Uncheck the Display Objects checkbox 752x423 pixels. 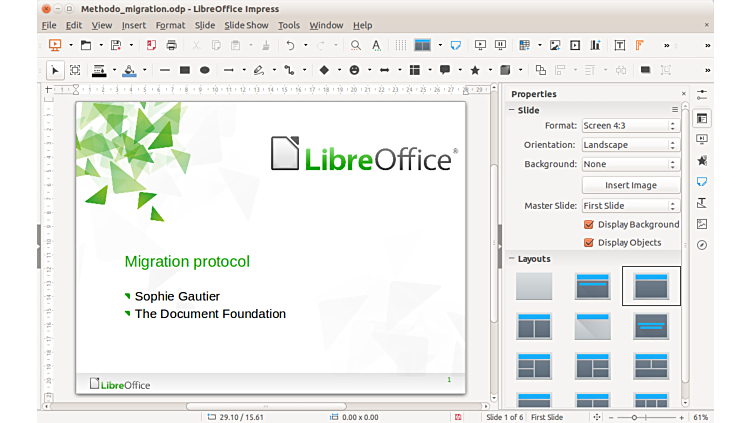pyautogui.click(x=589, y=242)
